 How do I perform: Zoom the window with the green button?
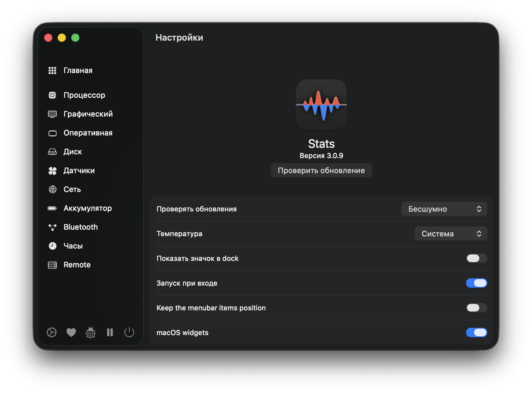pyautogui.click(x=75, y=38)
